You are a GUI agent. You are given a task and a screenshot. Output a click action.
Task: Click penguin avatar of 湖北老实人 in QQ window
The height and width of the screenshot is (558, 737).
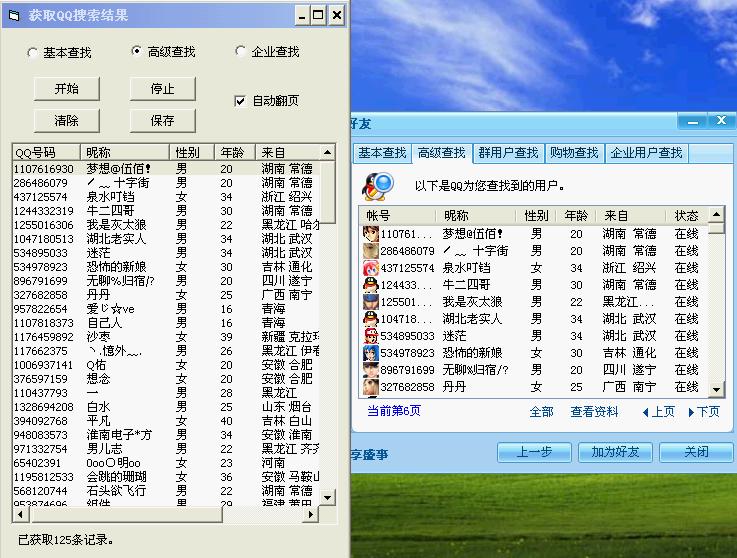pos(371,319)
